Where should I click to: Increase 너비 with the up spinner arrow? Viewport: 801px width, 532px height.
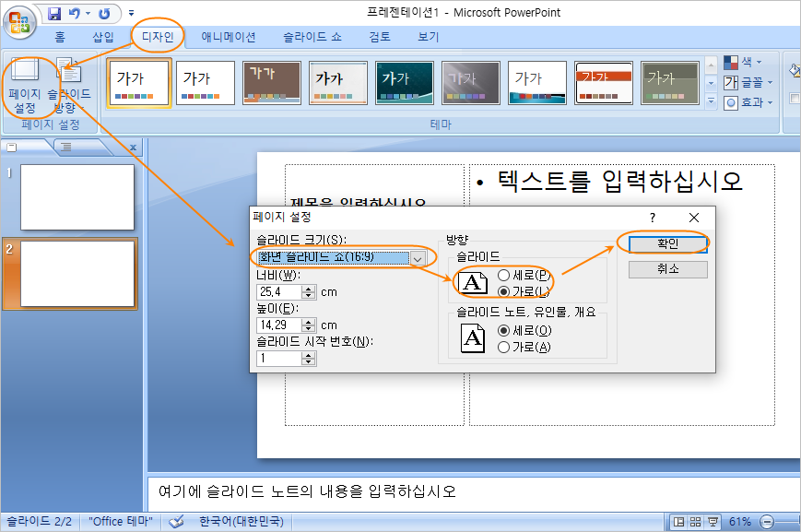click(308, 289)
